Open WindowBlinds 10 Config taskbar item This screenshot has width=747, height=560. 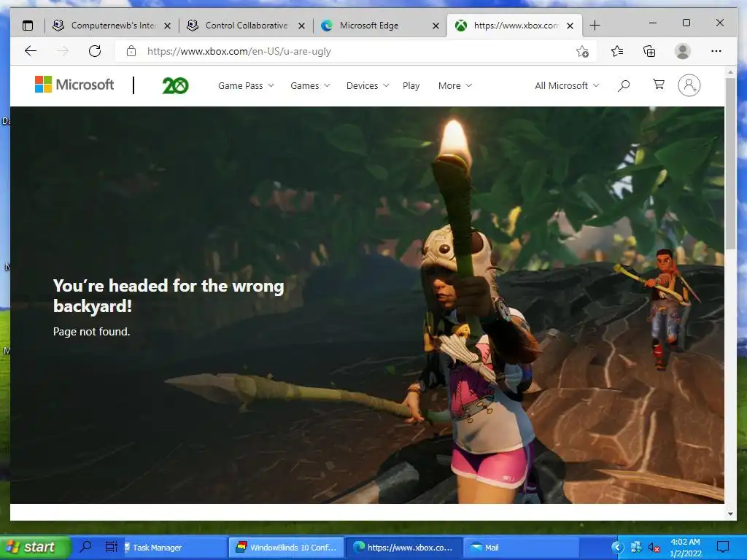tap(286, 548)
